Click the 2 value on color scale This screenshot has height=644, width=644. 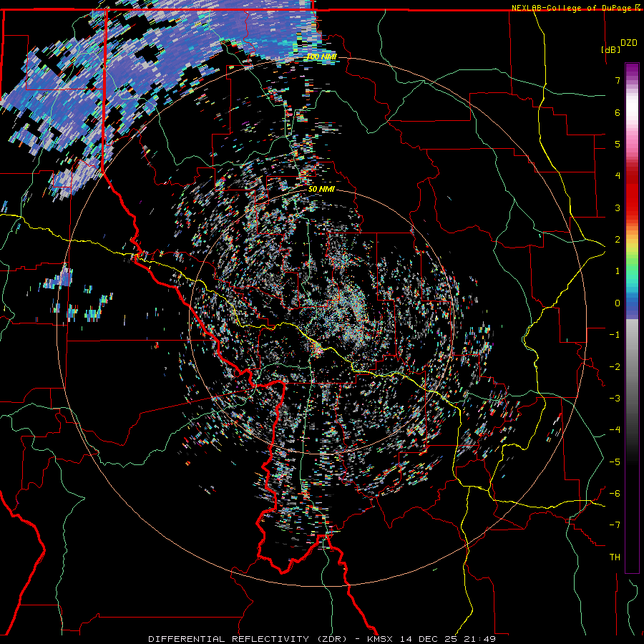pos(618,240)
